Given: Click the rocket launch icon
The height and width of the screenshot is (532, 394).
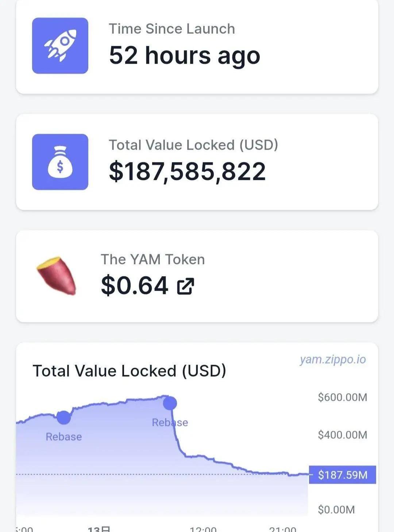Looking at the screenshot, I should [x=60, y=46].
